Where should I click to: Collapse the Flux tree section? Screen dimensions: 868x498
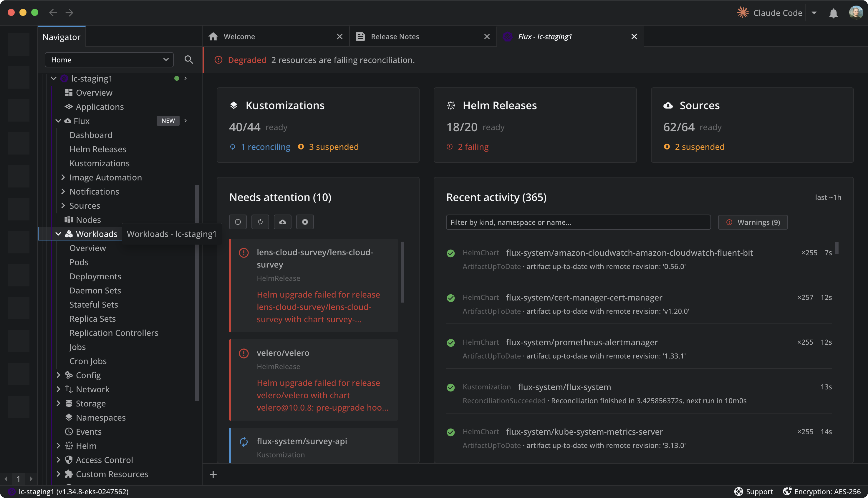click(58, 121)
